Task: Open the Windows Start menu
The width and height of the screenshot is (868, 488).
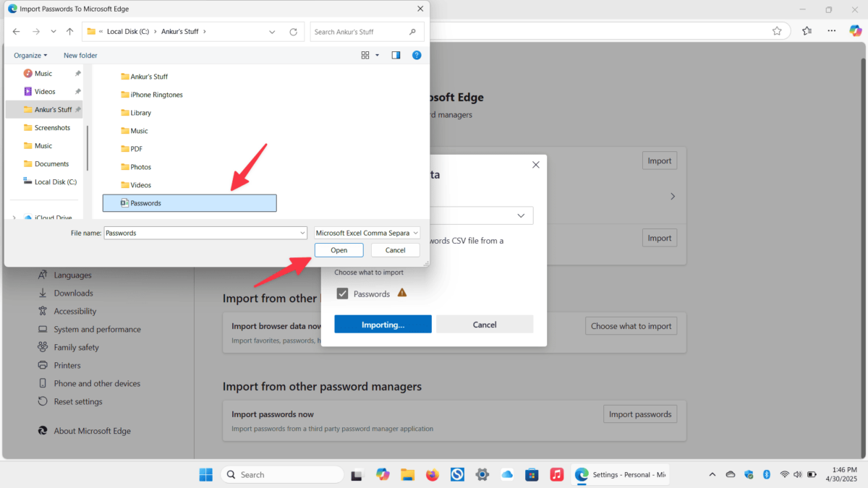Action: click(206, 474)
